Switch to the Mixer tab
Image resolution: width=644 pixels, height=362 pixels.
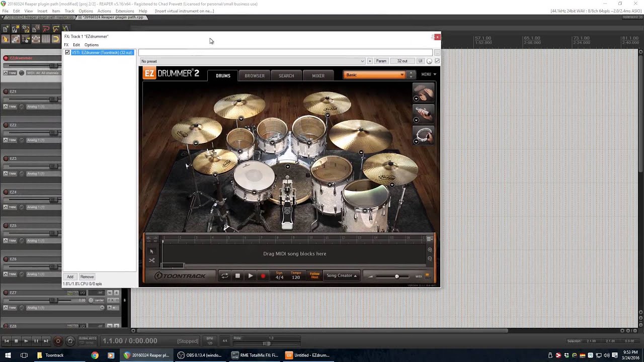coord(318,75)
